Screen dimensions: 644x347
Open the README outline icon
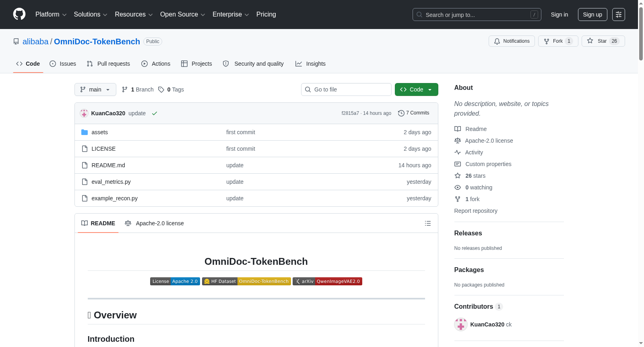(x=428, y=223)
